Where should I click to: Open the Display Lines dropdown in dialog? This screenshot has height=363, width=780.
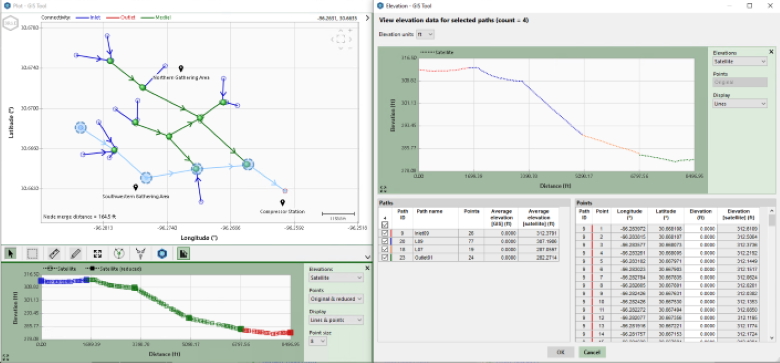point(740,103)
